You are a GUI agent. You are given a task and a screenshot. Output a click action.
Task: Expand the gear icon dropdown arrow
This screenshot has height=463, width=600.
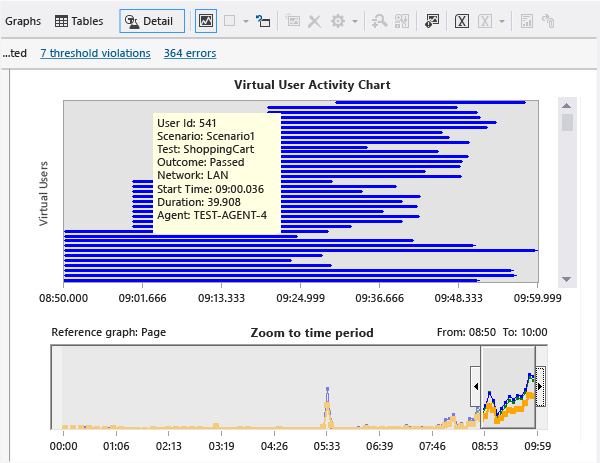(x=356, y=21)
